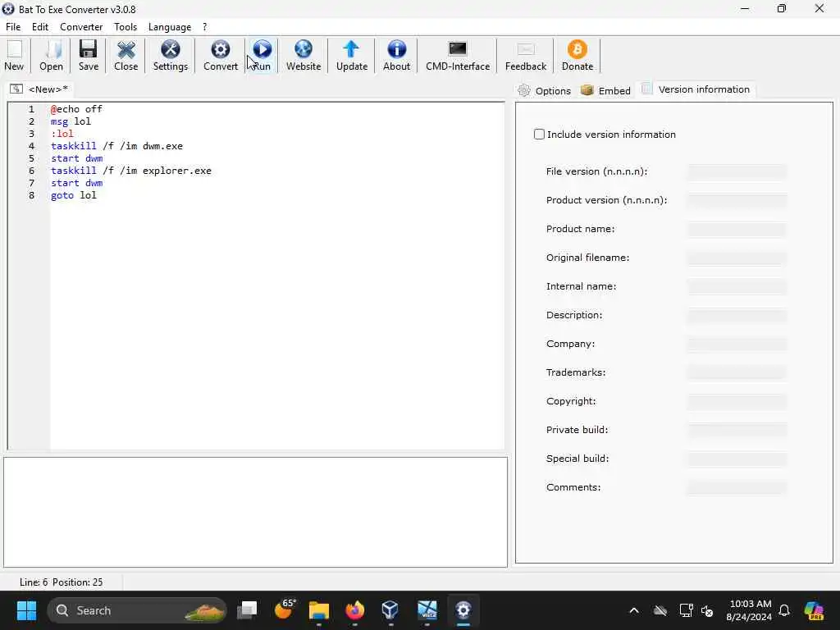This screenshot has height=630, width=840.
Task: Open the Windows Start menu
Action: click(x=26, y=610)
